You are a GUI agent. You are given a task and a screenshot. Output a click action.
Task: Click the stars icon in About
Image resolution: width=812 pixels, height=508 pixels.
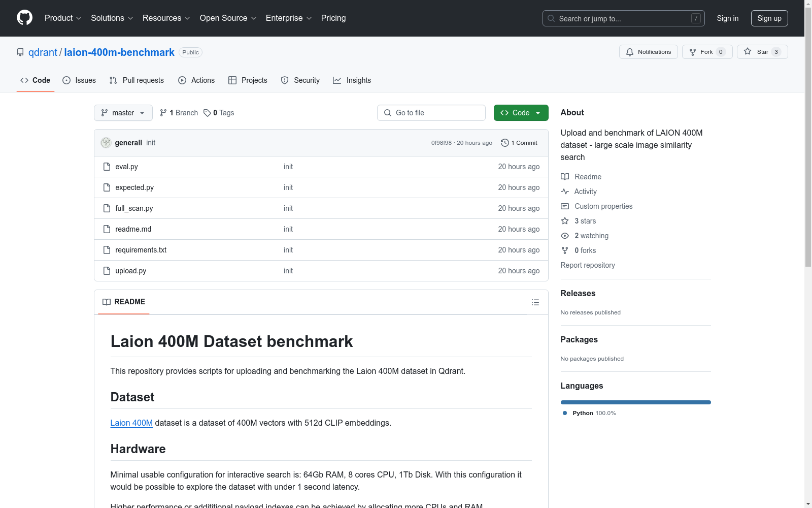pyautogui.click(x=565, y=221)
